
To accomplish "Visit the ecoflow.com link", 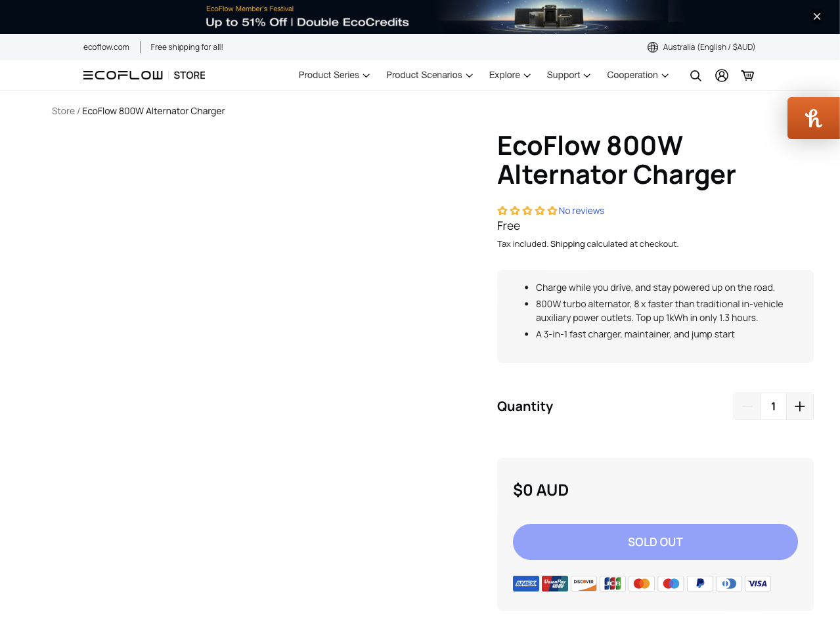I will coord(106,47).
